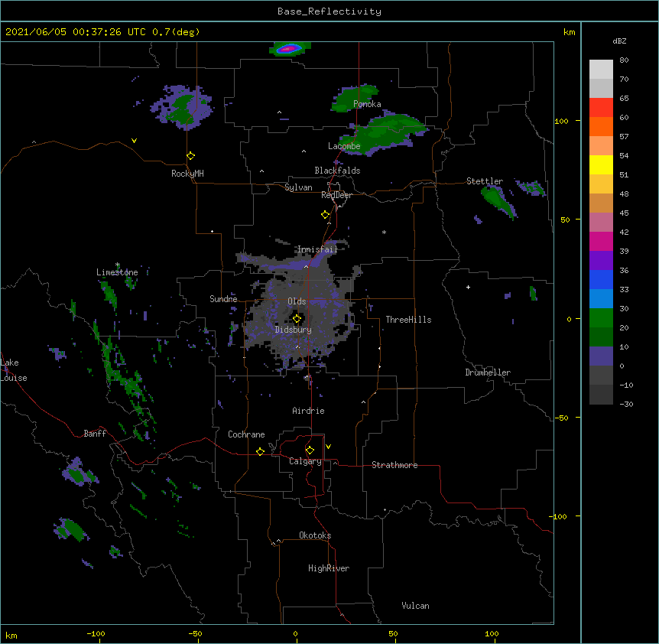The width and height of the screenshot is (659, 644).
Task: Select the RedDeer city label
Action: pos(336,195)
